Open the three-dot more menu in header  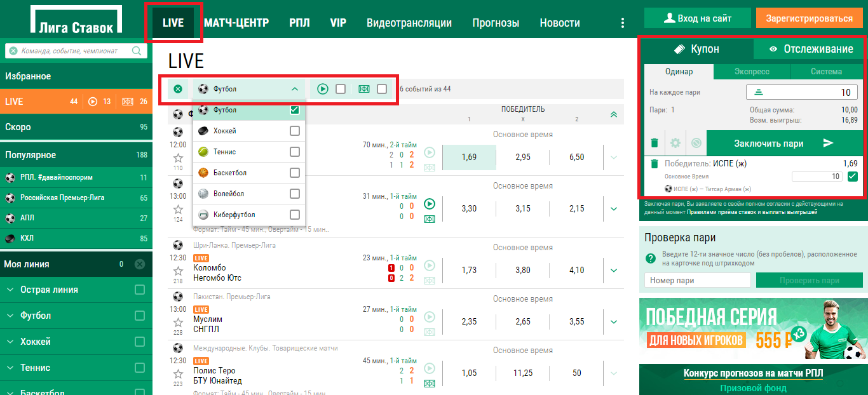click(x=623, y=23)
